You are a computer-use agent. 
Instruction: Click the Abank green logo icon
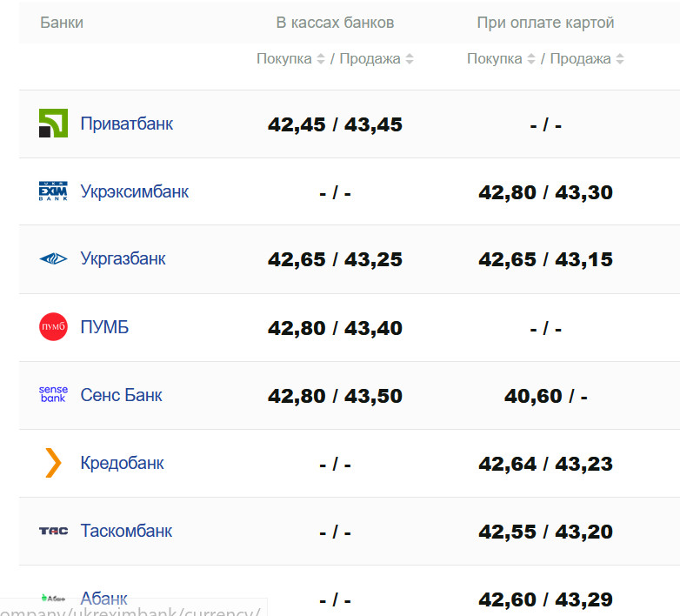(x=53, y=598)
